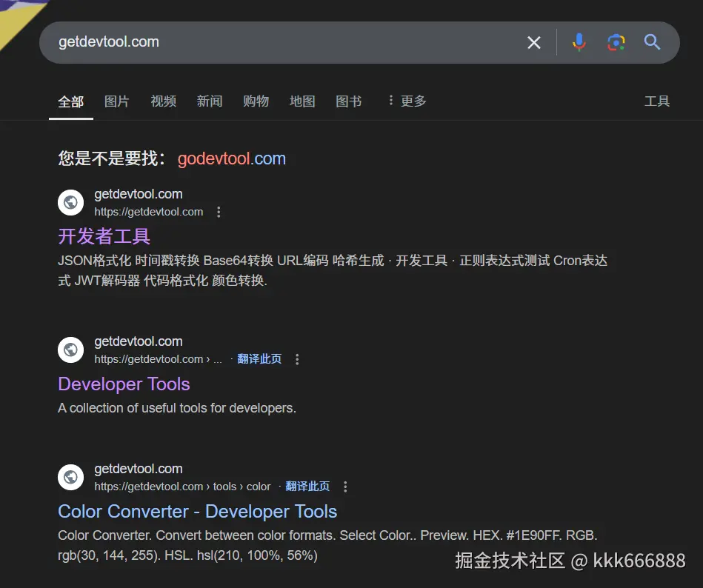Open the three-dot menu on the first result

coord(219,212)
